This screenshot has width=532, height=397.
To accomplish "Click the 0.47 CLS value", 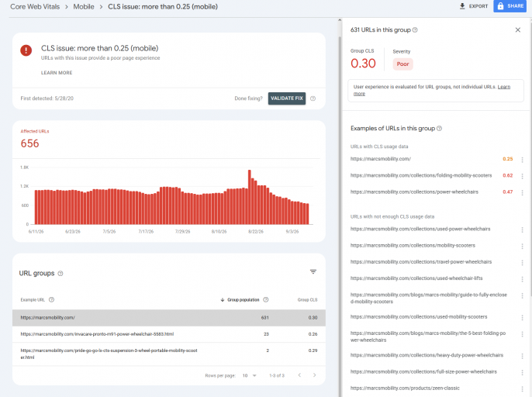I will 507,192.
